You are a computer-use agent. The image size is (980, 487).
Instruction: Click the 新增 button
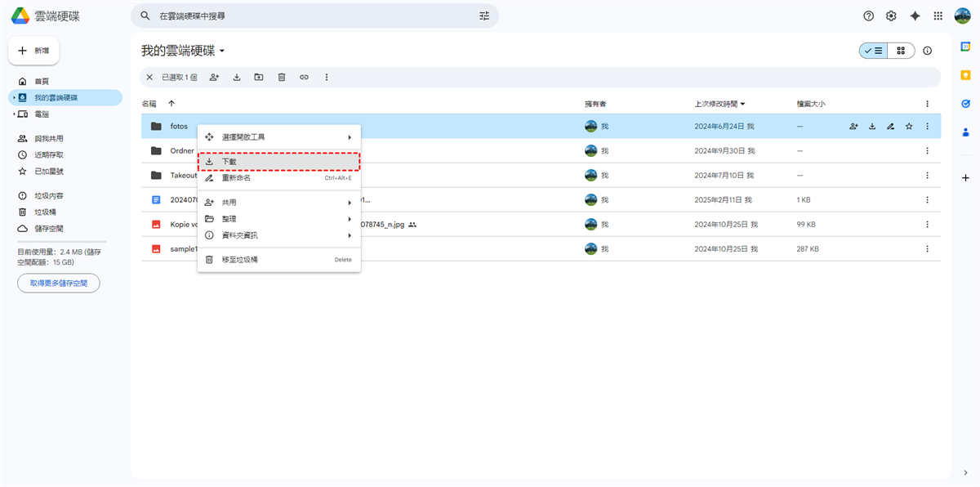coord(33,51)
